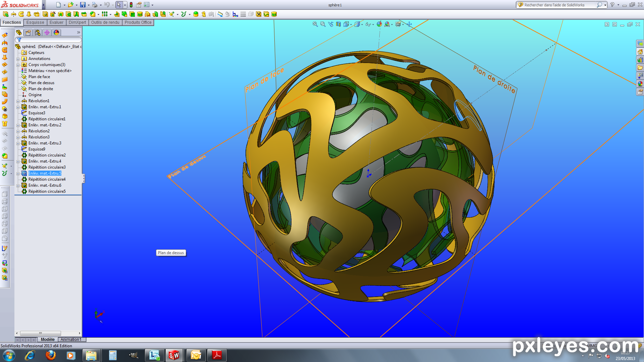Expand the Enlèv. mat.-Extru.1 feature node

[18, 107]
